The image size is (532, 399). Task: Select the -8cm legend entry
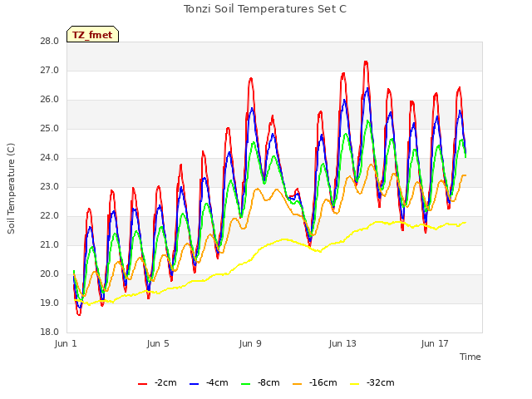click(x=260, y=382)
